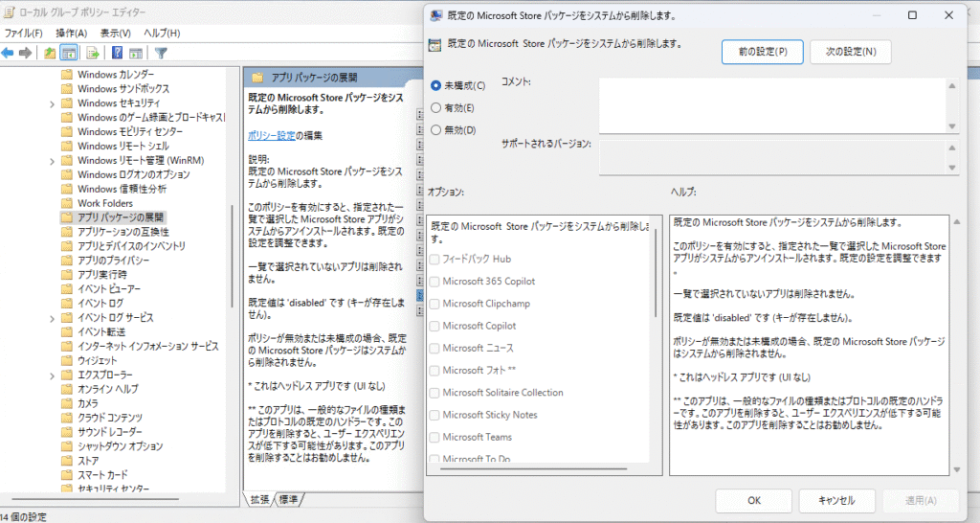Check the Microsoft ニュース checkbox
The width and height of the screenshot is (980, 523).
point(434,348)
